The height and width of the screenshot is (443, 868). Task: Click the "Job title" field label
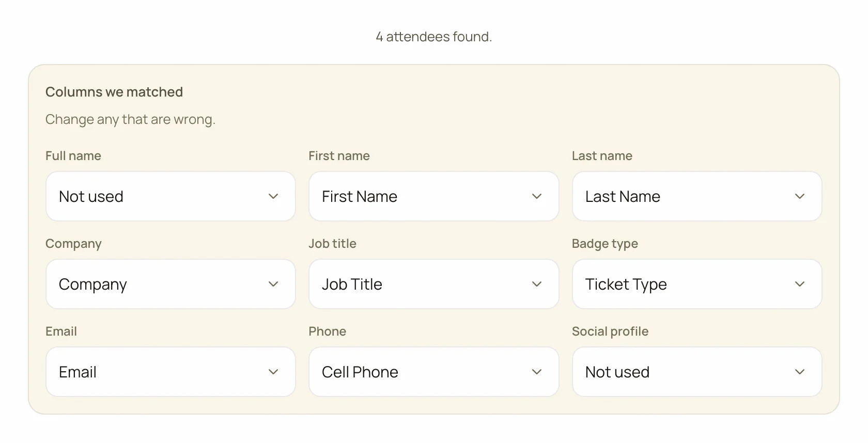coord(332,244)
